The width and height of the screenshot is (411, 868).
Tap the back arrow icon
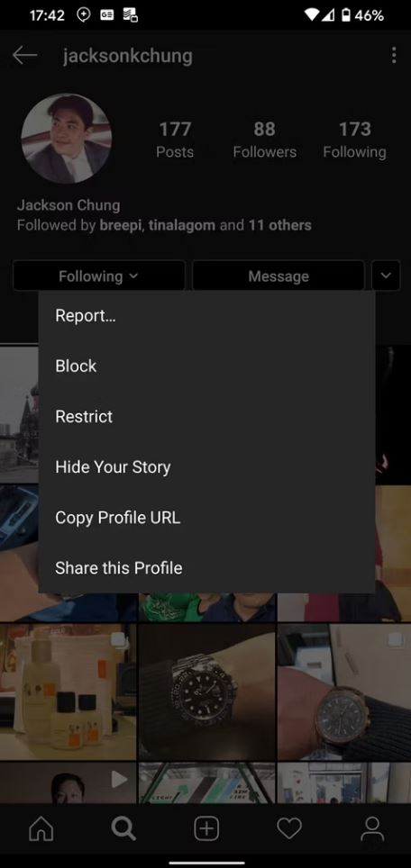[24, 55]
